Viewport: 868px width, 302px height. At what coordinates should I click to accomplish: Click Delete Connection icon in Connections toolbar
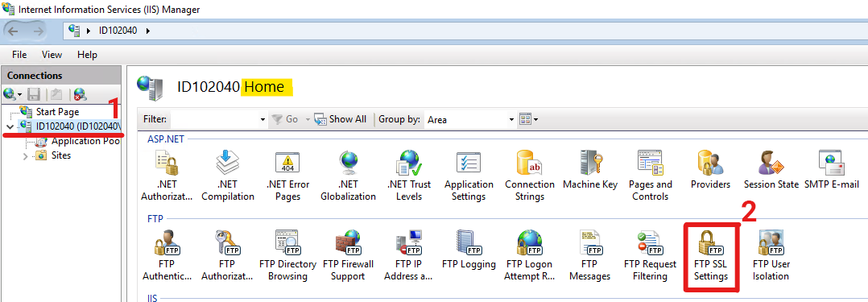pos(81,94)
